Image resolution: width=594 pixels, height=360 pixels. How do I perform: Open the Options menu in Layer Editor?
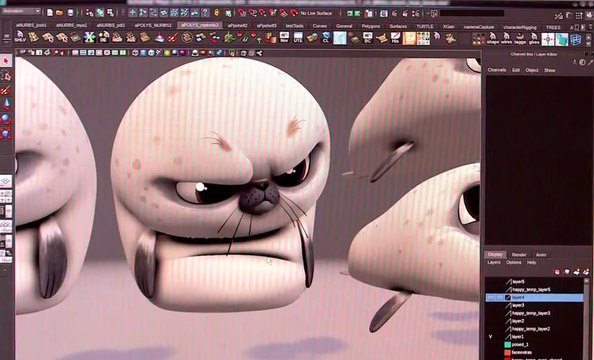coord(514,262)
